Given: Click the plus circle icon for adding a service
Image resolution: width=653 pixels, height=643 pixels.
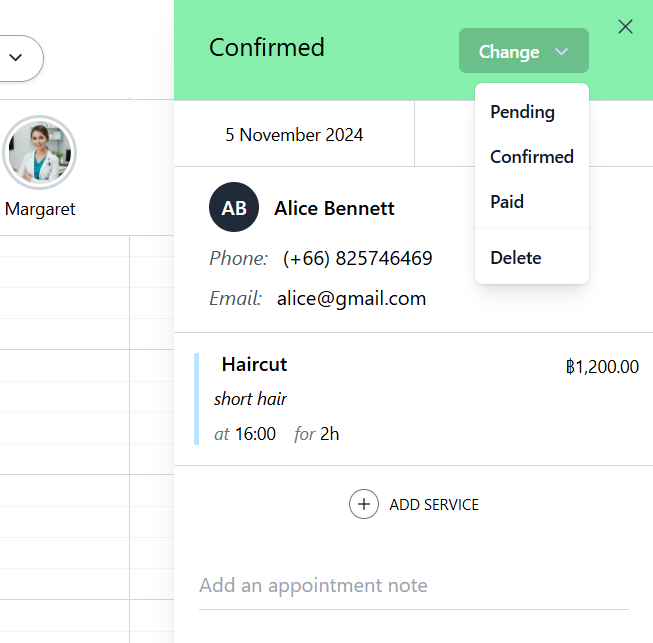Looking at the screenshot, I should coord(364,504).
